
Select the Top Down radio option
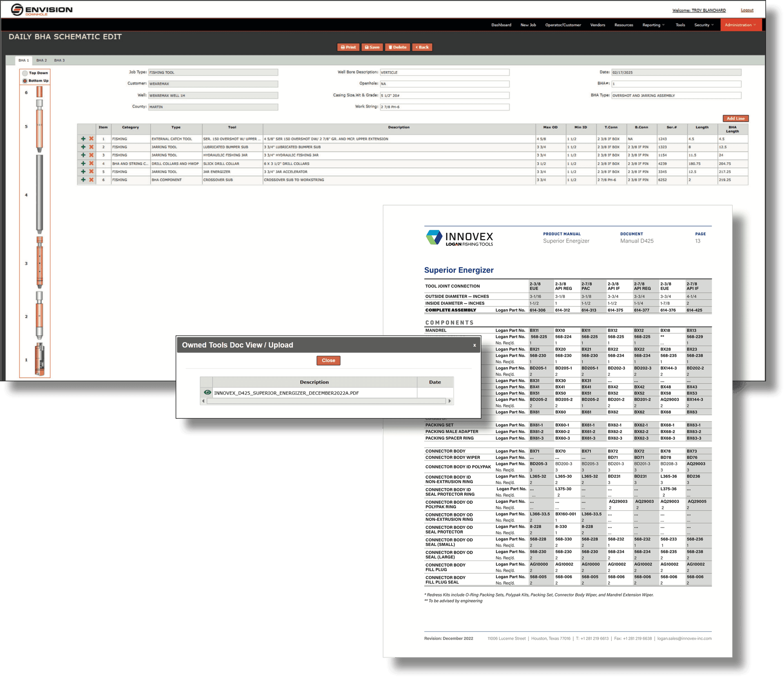[x=25, y=73]
